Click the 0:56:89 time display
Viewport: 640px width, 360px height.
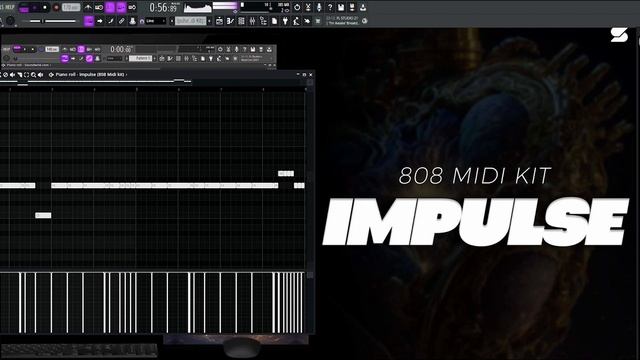[x=163, y=8]
